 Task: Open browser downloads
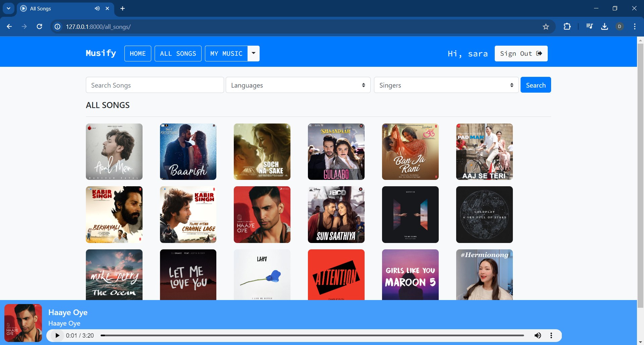click(x=604, y=27)
